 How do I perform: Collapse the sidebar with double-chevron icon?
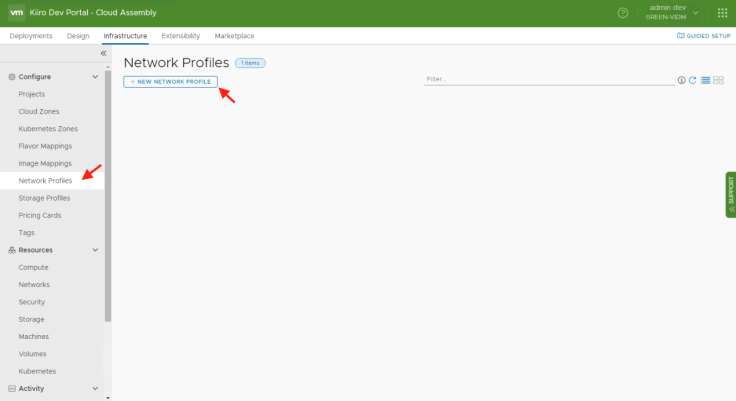pos(103,53)
